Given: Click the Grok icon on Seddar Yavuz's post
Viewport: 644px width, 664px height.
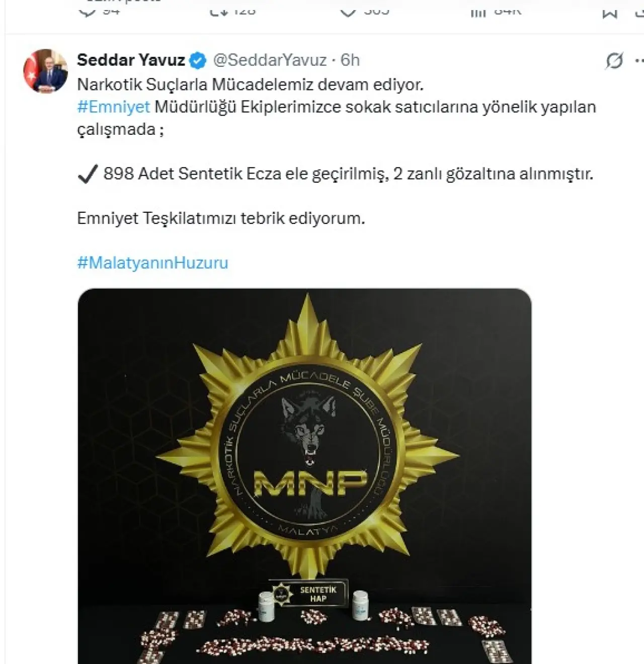Looking at the screenshot, I should tap(614, 61).
